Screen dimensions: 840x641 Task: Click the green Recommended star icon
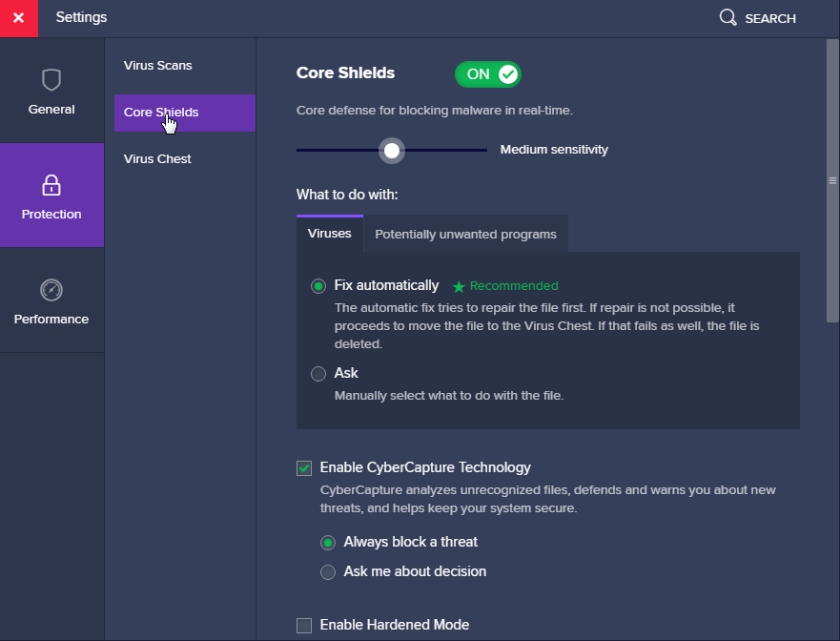459,287
